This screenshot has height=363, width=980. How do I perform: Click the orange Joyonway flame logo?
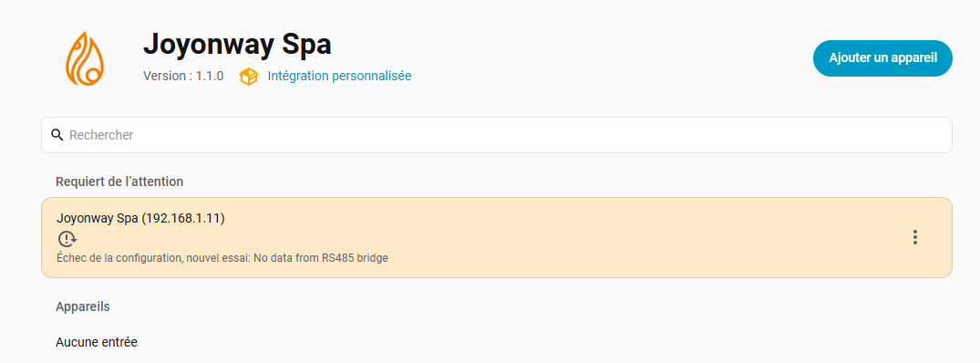85,58
